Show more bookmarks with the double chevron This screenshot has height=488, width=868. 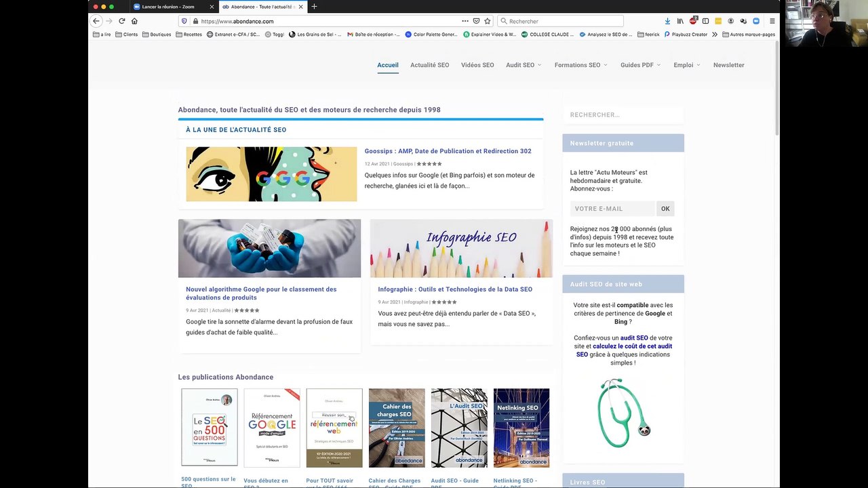click(x=715, y=34)
